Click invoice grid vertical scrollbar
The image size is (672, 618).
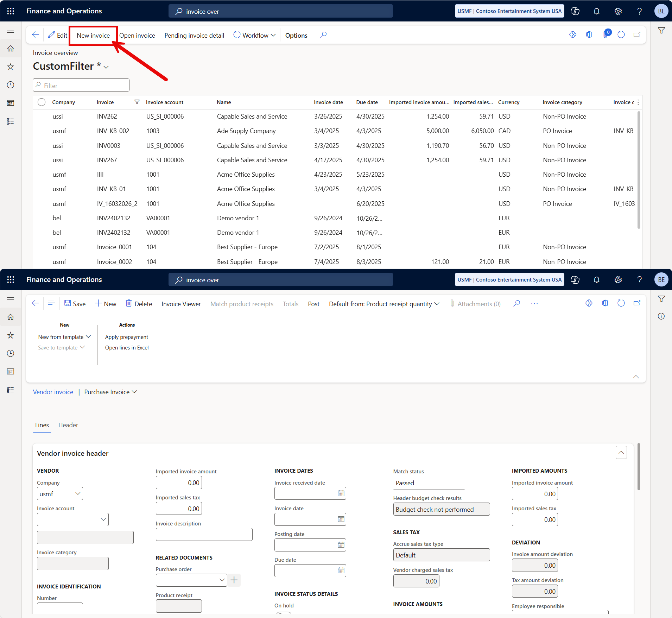coord(639,170)
